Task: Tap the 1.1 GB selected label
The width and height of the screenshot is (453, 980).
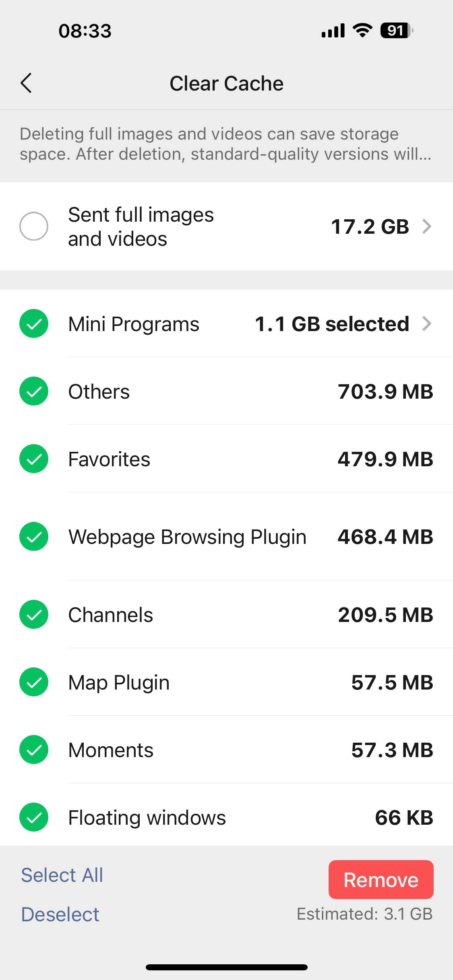Action: [x=332, y=324]
